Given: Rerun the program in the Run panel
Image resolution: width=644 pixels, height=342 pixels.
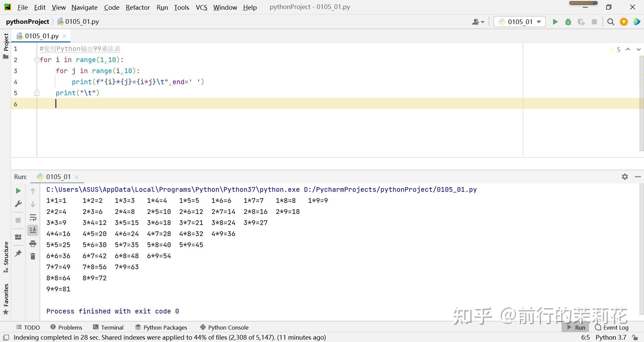Looking at the screenshot, I should coord(18,191).
